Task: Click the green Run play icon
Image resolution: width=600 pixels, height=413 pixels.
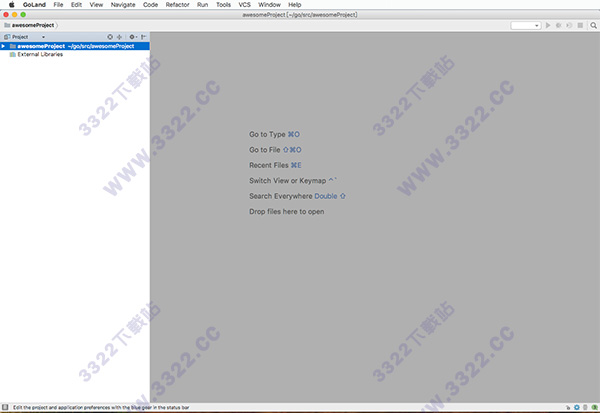Action: click(548, 25)
